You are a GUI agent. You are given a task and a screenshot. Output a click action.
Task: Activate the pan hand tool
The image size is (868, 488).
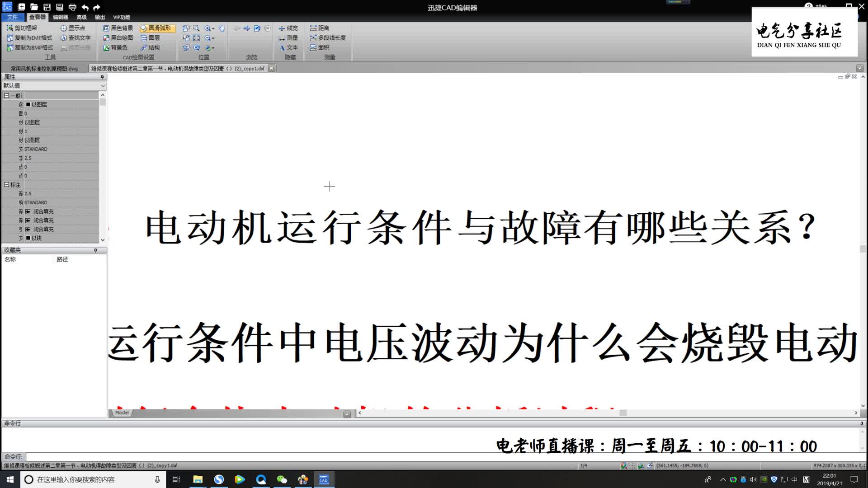[x=222, y=28]
